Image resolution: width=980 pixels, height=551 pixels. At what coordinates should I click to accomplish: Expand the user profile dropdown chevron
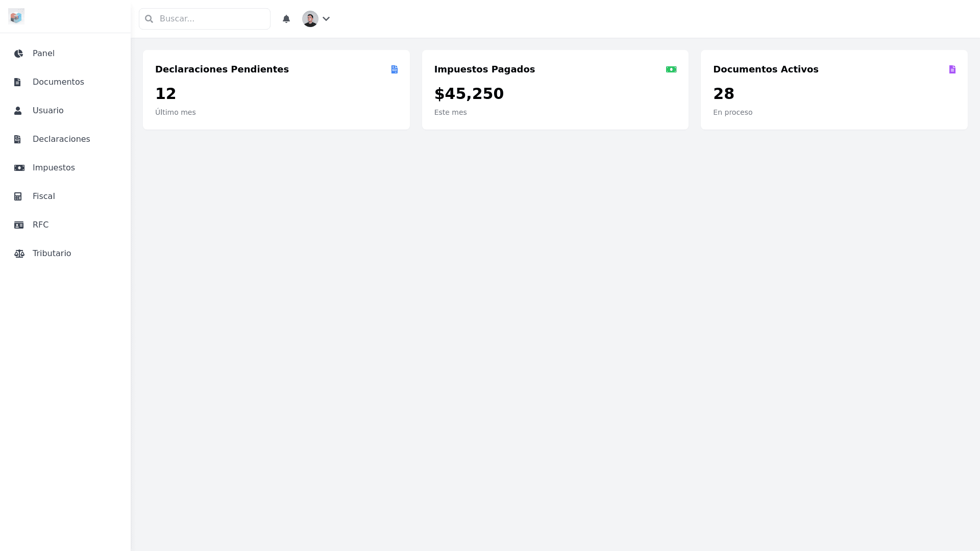pyautogui.click(x=326, y=19)
